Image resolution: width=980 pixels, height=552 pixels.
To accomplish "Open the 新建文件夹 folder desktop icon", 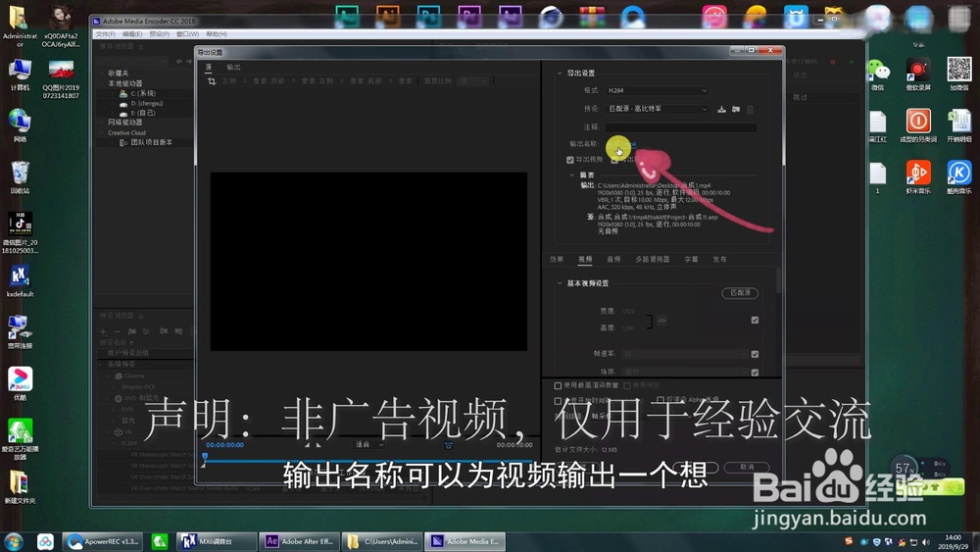I will (x=20, y=487).
